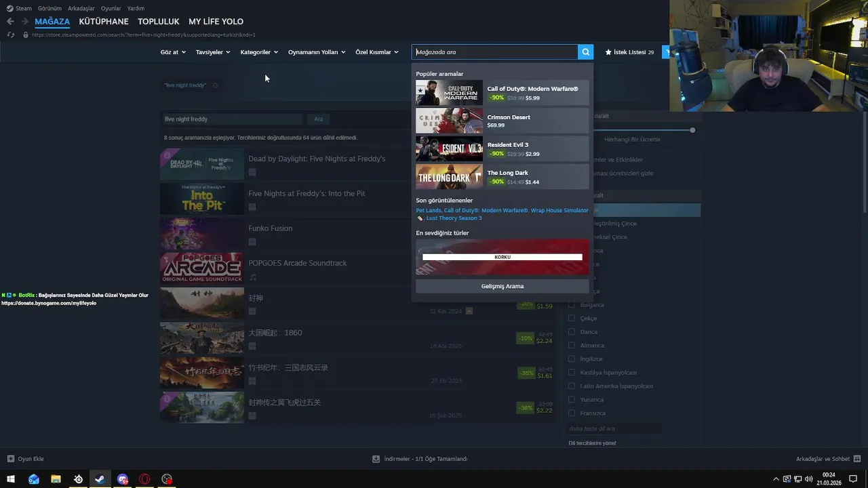868x488 pixels.
Task: Focus the Mağazada ara search field
Action: point(495,52)
